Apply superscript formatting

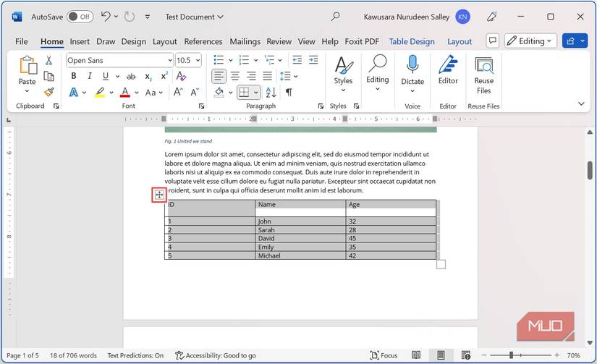coord(164,76)
